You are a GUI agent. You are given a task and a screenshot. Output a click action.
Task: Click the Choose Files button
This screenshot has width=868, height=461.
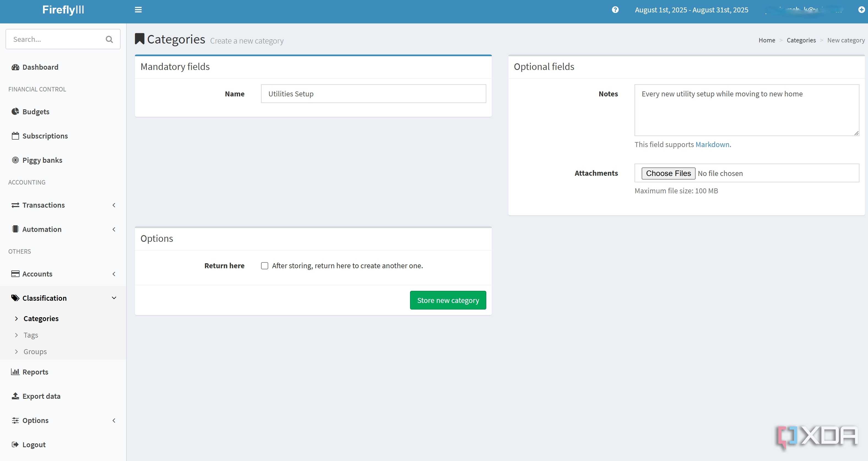pos(668,173)
